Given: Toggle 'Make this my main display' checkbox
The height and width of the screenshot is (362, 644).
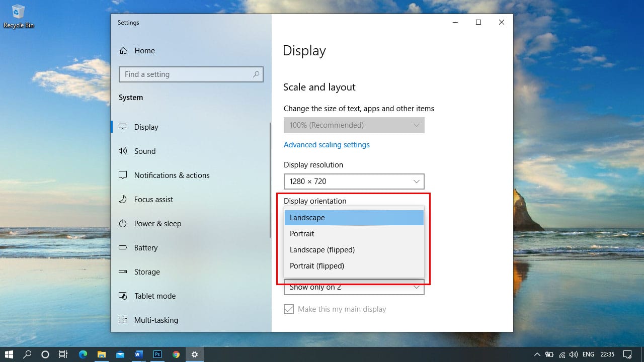Looking at the screenshot, I should point(289,309).
